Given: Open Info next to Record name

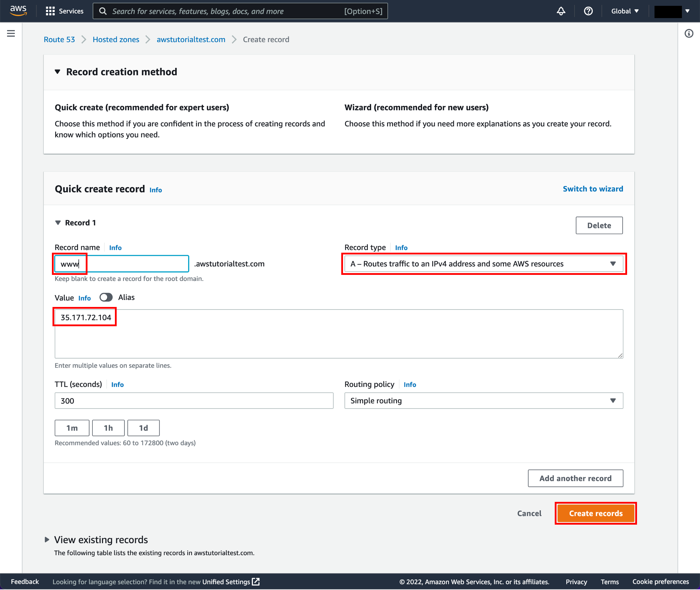Looking at the screenshot, I should 115,248.
